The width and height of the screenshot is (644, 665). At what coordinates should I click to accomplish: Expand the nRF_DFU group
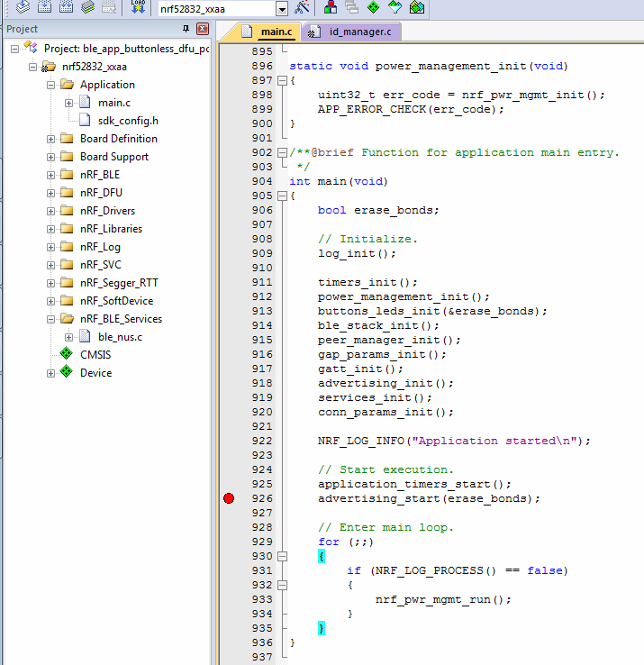[x=50, y=193]
